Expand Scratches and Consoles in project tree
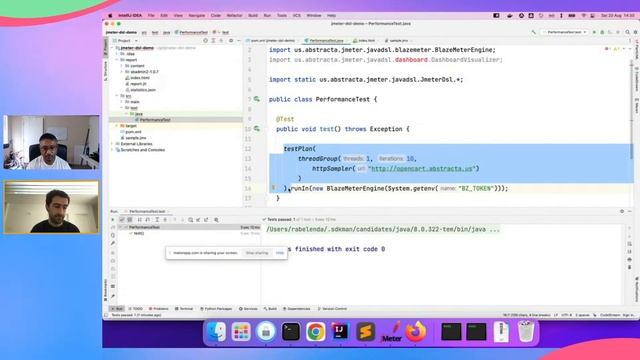 pos(113,150)
